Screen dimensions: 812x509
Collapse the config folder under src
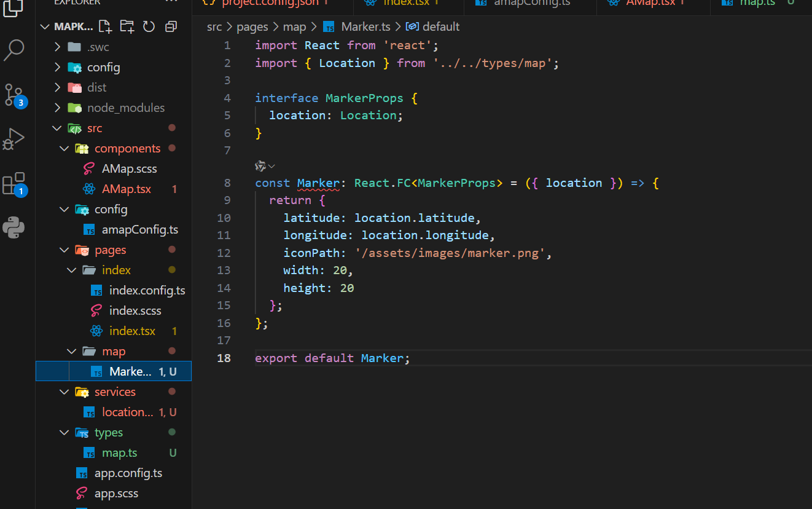tap(64, 209)
